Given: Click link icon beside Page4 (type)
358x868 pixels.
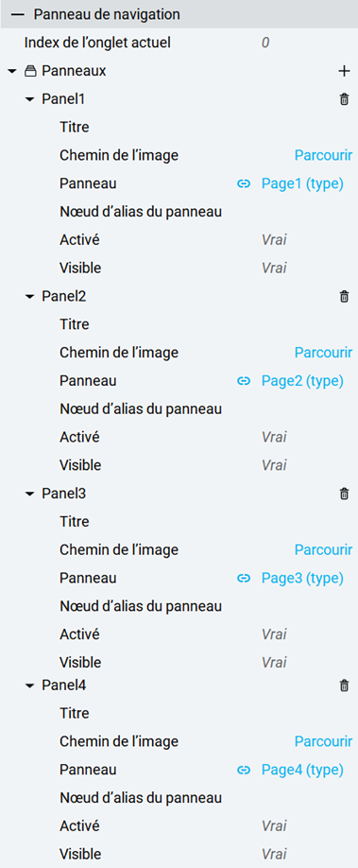Looking at the screenshot, I should pos(244,770).
